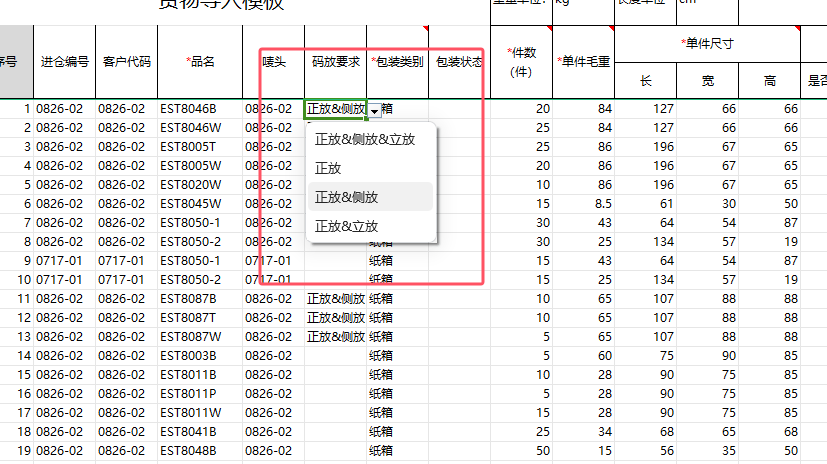This screenshot has width=827, height=464.
Task: Click the 唛头 header cell
Action: (x=274, y=62)
